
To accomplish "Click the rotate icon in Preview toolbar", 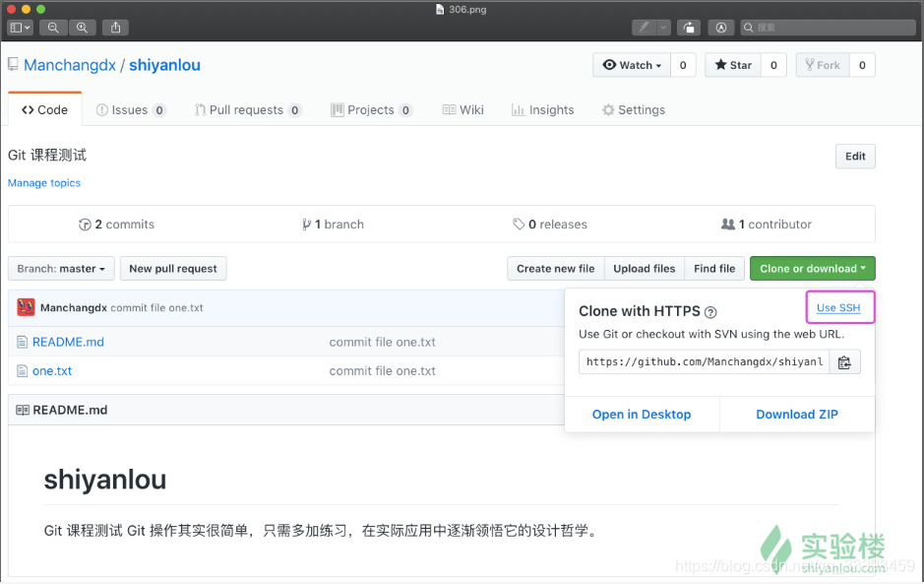I will (x=688, y=28).
